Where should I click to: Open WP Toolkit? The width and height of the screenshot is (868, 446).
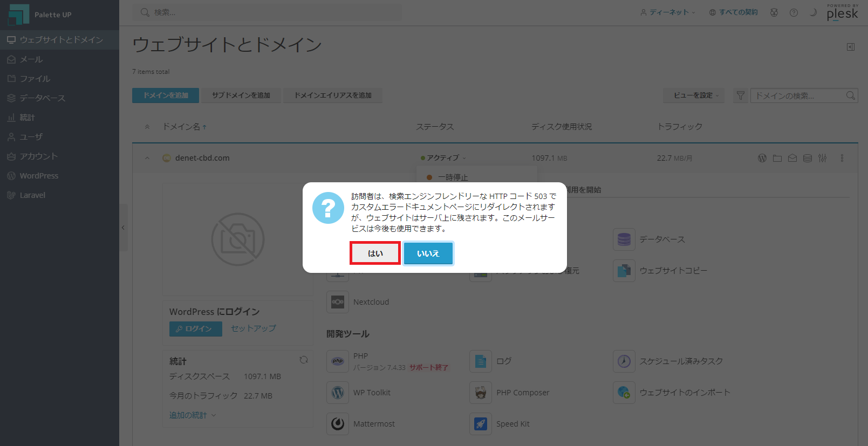click(359, 393)
